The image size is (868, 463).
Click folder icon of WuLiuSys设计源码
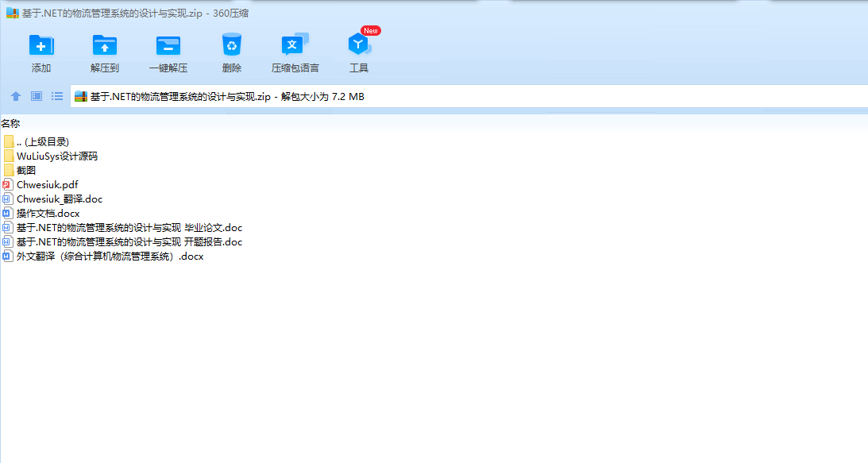click(8, 156)
